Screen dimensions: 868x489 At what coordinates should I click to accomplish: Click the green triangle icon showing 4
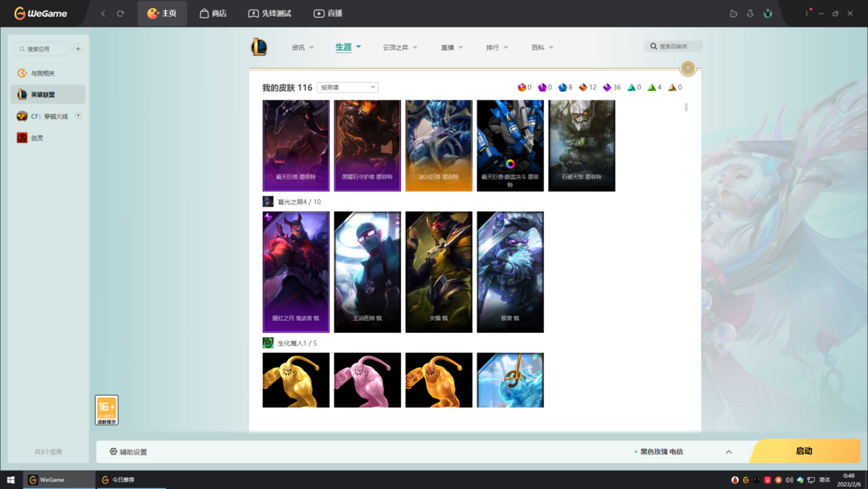tap(652, 88)
